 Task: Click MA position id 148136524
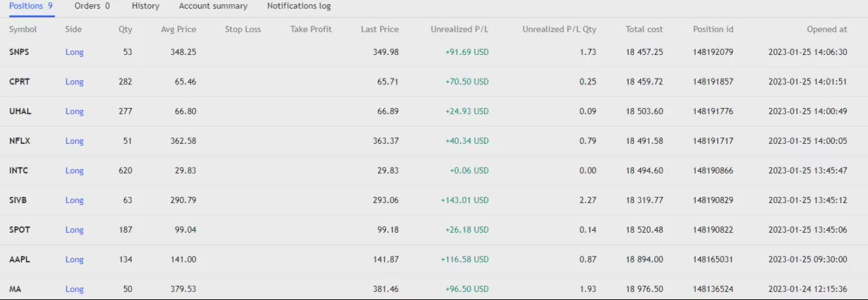coord(713,289)
